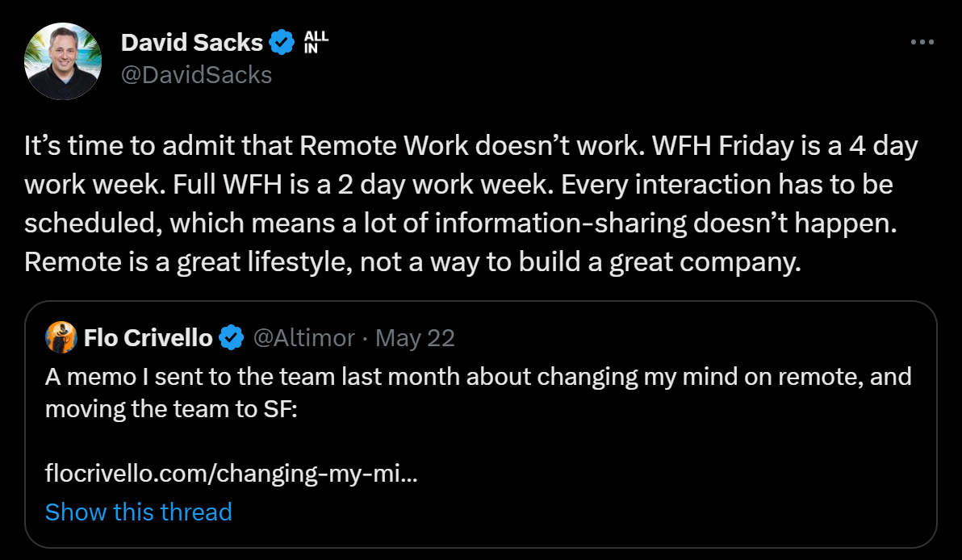Screen dimensions: 962x560
Task: Click Flo Crivello's blue verified checkmark
Action: (x=232, y=338)
